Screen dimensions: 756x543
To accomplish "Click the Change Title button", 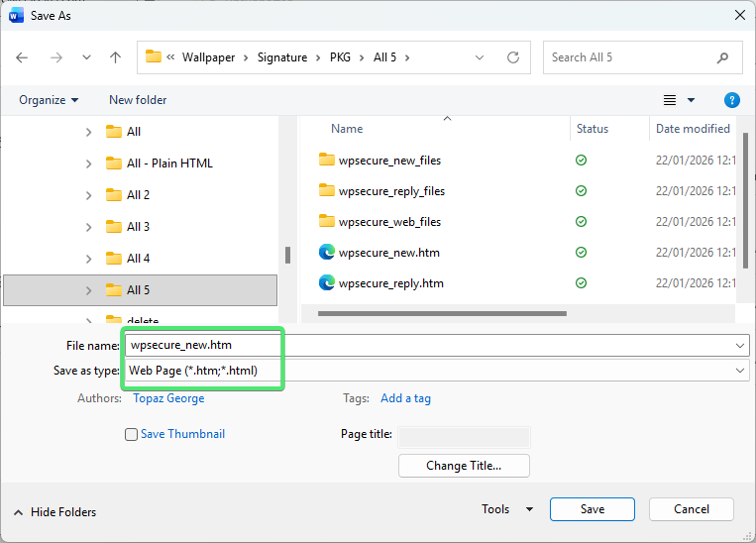I will pos(464,466).
